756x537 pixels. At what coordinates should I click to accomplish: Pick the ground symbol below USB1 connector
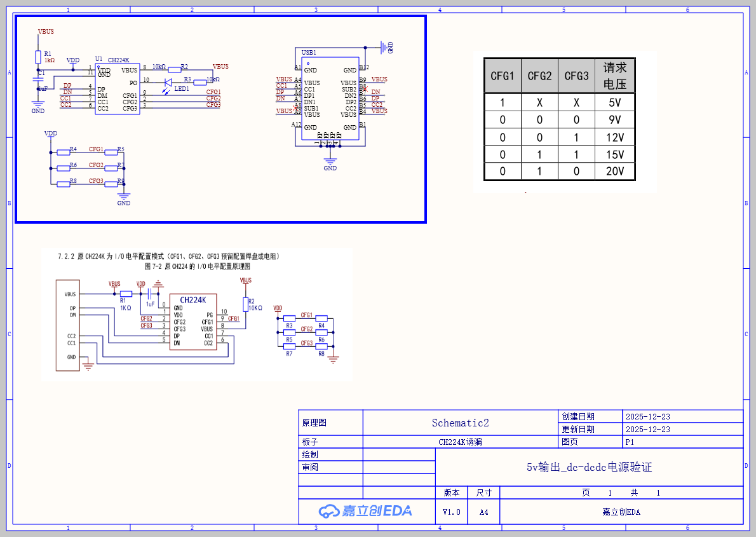(330, 161)
